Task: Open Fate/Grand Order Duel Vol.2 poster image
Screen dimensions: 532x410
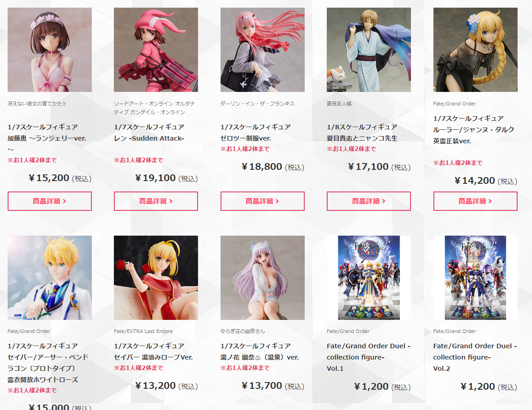Action: (475, 278)
